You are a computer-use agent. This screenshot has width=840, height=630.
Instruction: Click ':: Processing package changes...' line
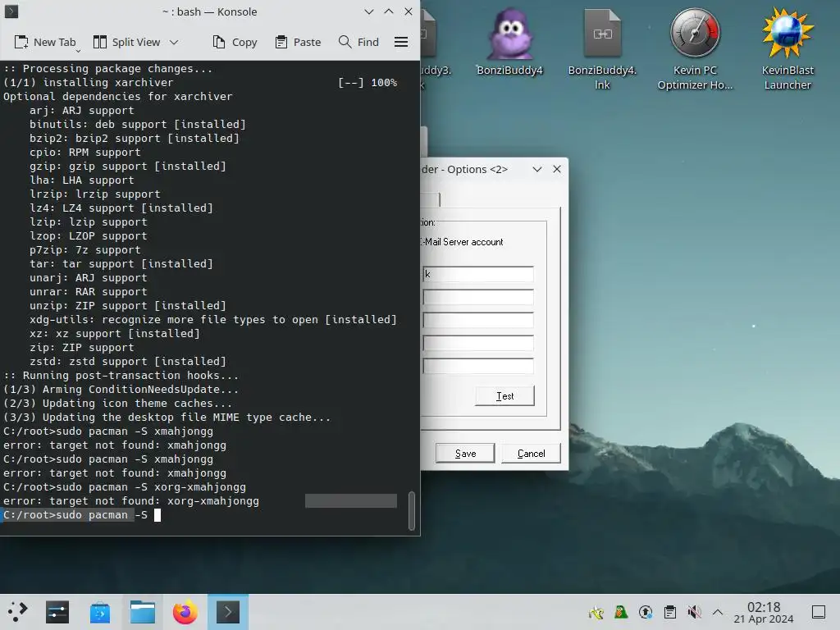point(108,69)
